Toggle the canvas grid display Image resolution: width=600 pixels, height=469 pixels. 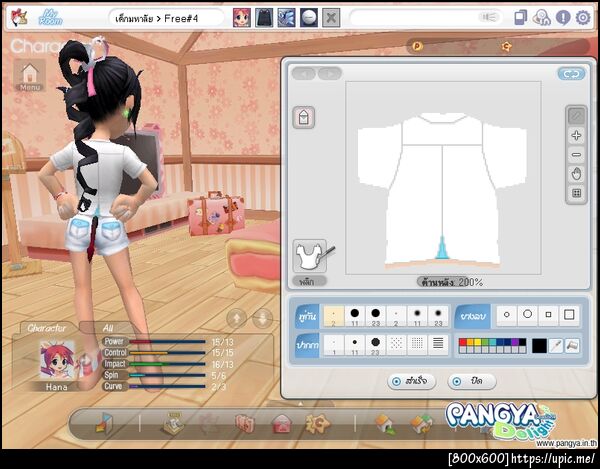point(576,193)
